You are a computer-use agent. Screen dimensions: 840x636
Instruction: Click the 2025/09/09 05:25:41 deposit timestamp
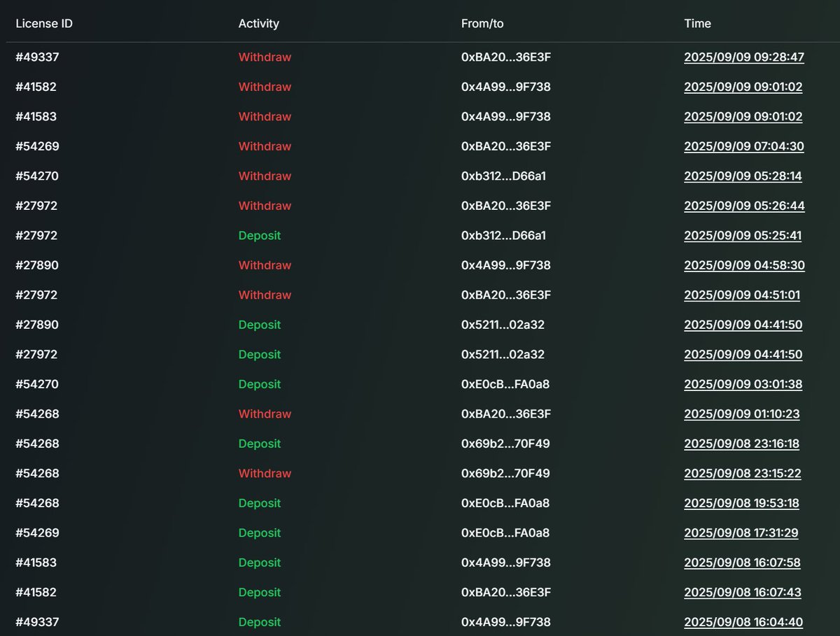tap(743, 236)
